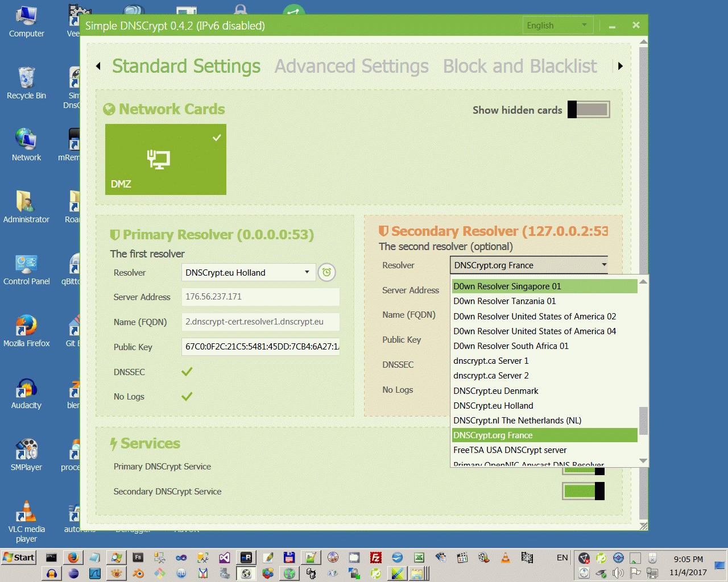Screen dimensions: 728x582
Task: Launch VLC media player from desktop
Action: [x=26, y=522]
